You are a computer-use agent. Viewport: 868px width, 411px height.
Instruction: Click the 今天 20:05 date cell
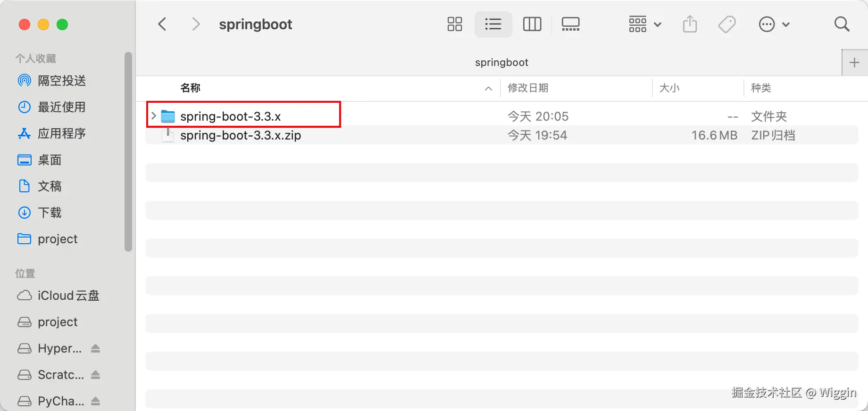click(x=538, y=116)
